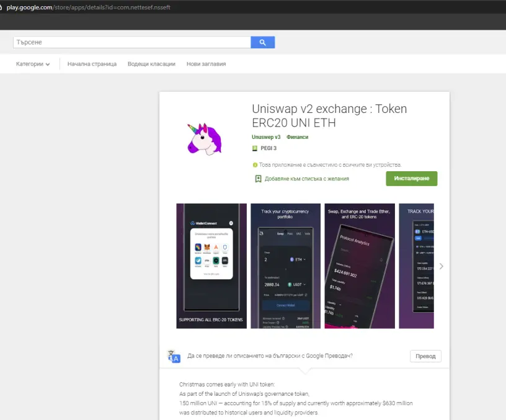The image size is (506, 420).
Task: Click the translate prompt question text
Action: [x=270, y=355]
